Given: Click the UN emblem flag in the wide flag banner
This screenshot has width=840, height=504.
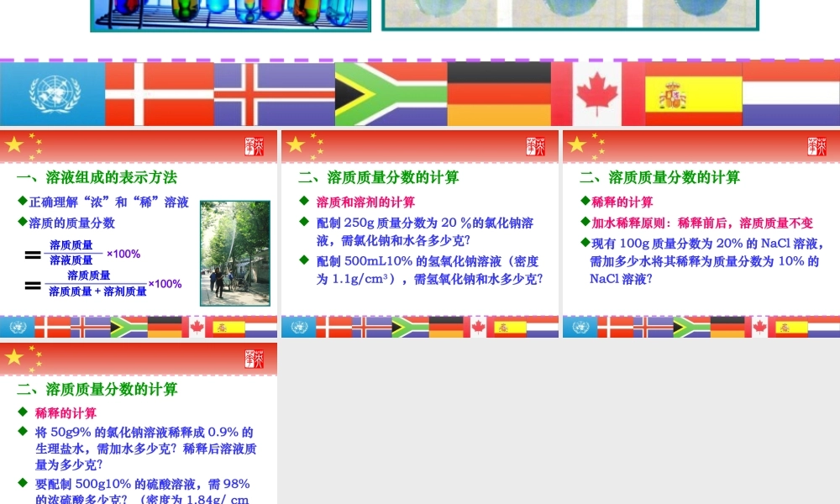Looking at the screenshot, I should [x=52, y=94].
